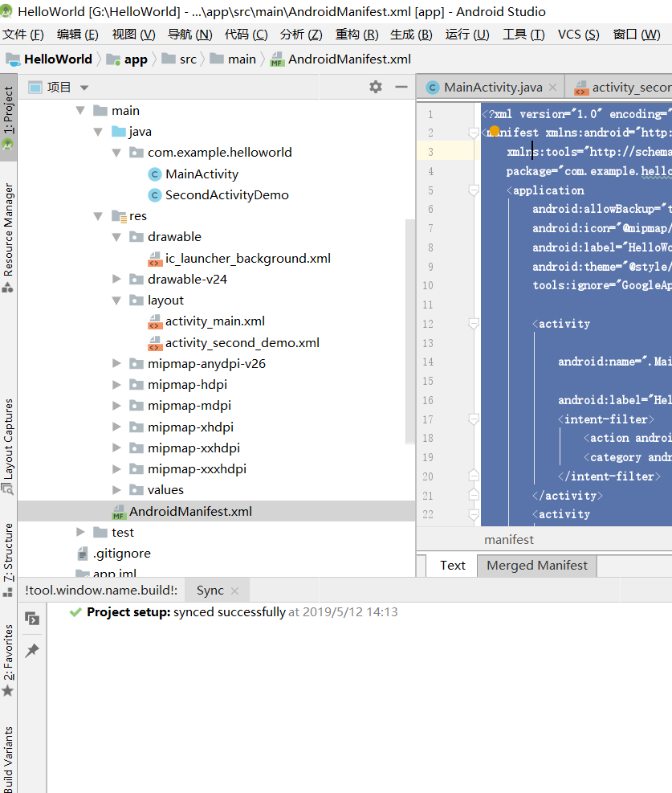
Task: Toggle the build view icon in the Sync panel
Action: click(32, 619)
